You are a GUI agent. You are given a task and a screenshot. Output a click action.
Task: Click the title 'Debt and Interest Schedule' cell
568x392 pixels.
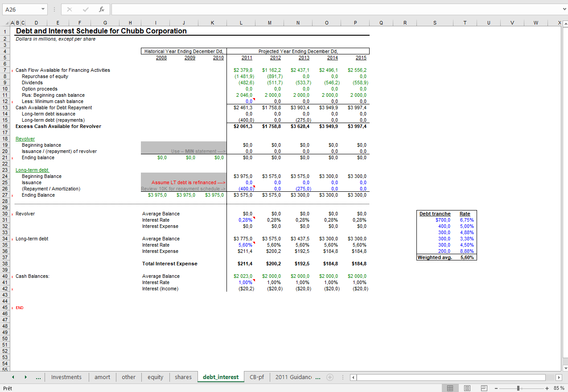tap(101, 31)
